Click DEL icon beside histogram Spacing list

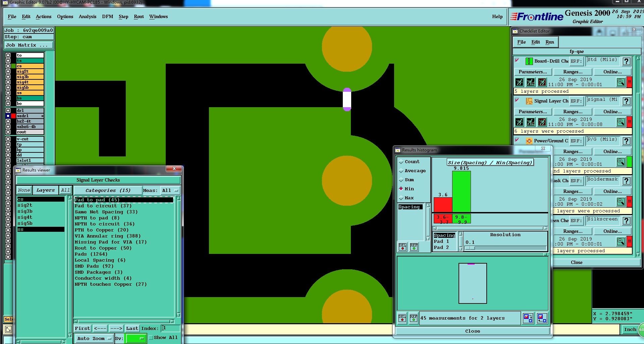[402, 247]
